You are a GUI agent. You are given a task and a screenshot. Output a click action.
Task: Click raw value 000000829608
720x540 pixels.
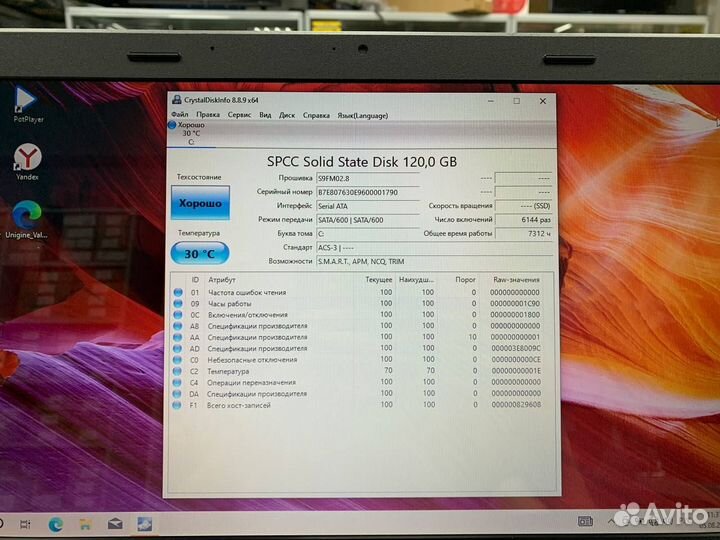coord(516,405)
